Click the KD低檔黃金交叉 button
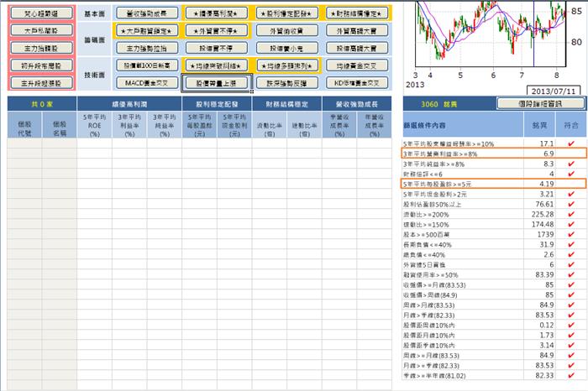This screenshot has height=391, width=588. (358, 82)
